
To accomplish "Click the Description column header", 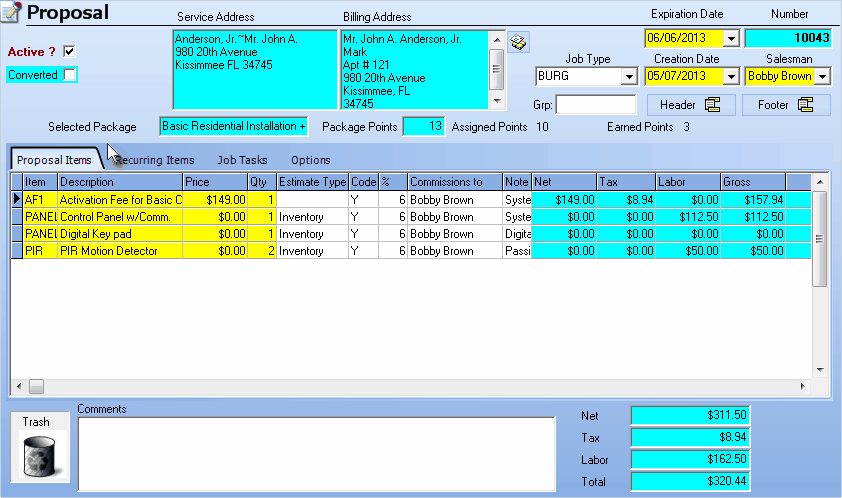I will click(x=120, y=182).
